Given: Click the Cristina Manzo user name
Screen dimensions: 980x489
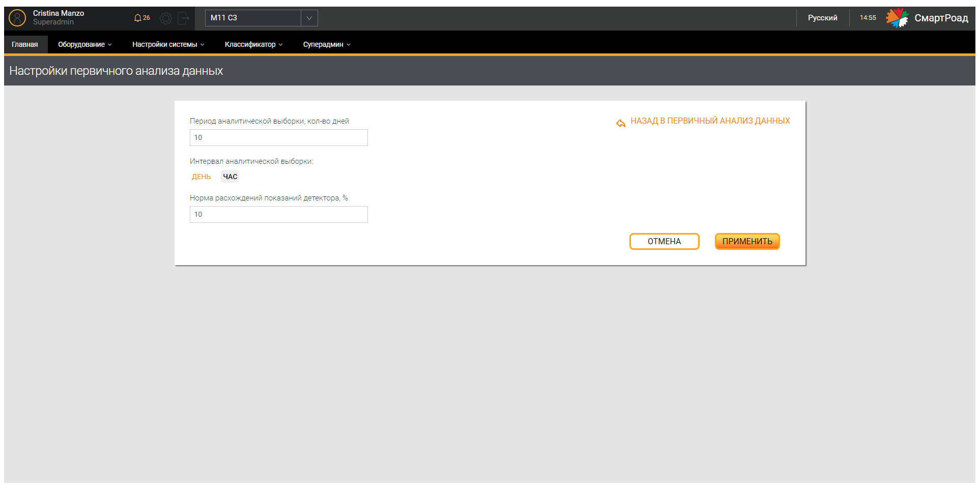Looking at the screenshot, I should pyautogui.click(x=59, y=13).
